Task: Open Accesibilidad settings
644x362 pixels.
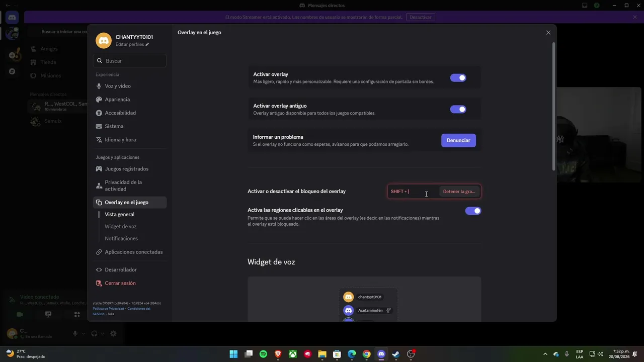Action: coord(130,113)
